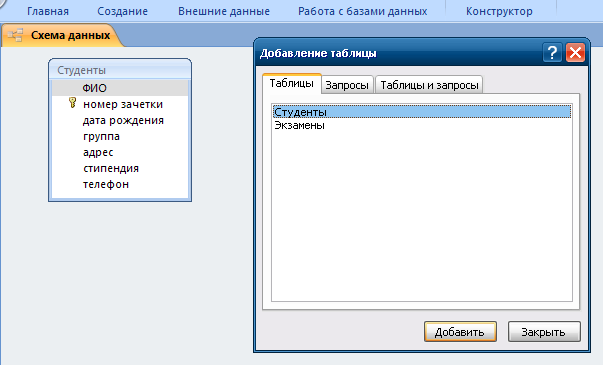Open the Конструктор ribbon tab
This screenshot has width=603, height=365.
click(x=499, y=11)
